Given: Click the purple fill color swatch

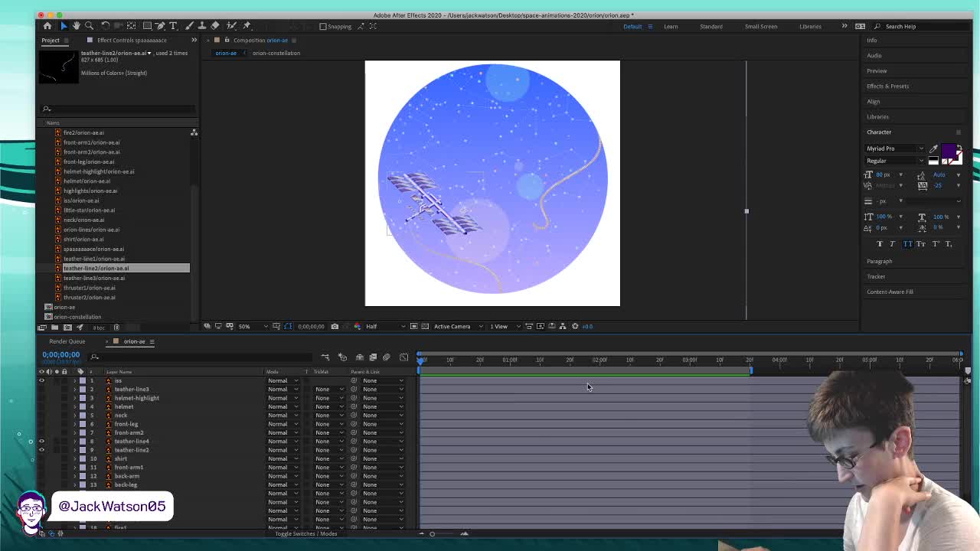Looking at the screenshot, I should pos(948,151).
